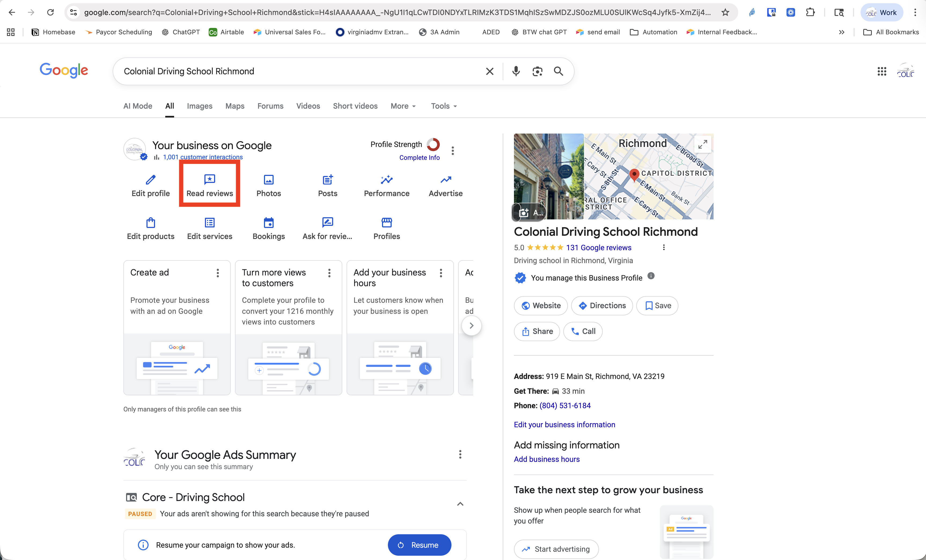Open the Tools dropdown
The image size is (926, 560).
(x=444, y=106)
